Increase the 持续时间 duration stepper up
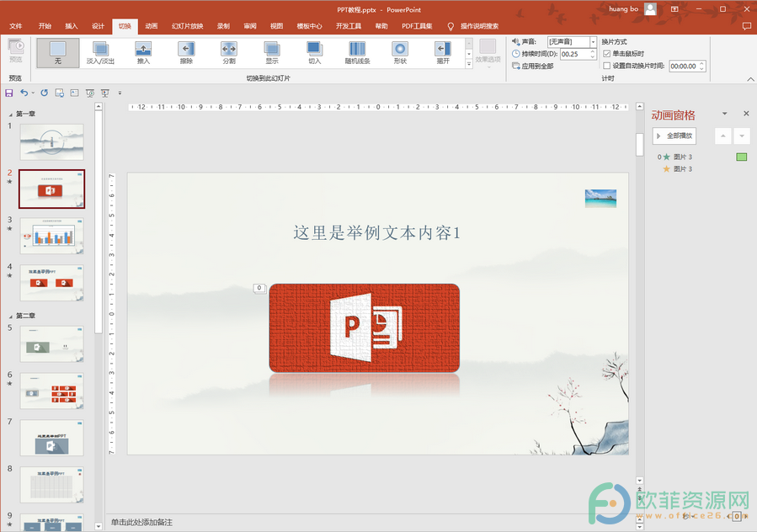Image resolution: width=757 pixels, height=532 pixels. click(593, 51)
